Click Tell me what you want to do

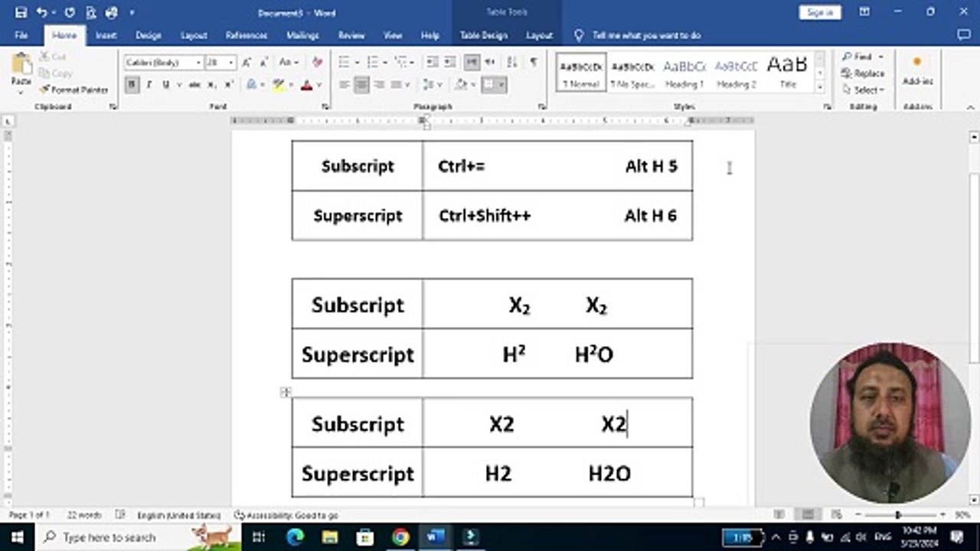tap(639, 35)
